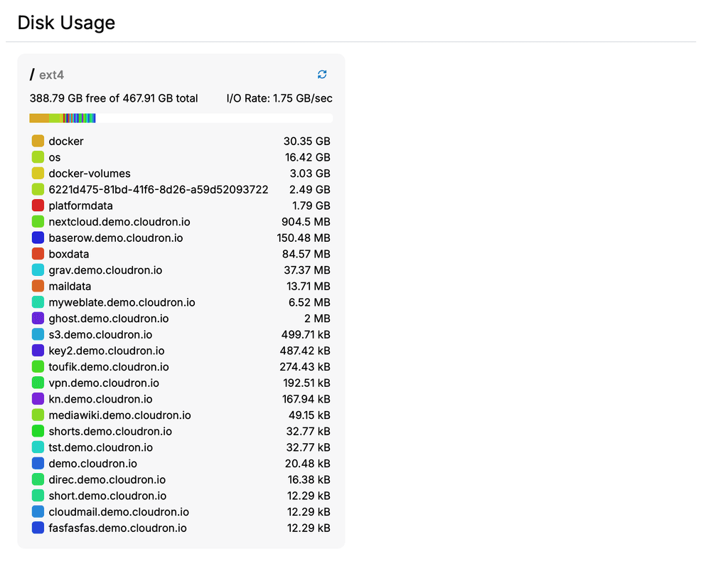Select baserow.demo.cloudron.io entry
Viewport: 728px width, 564px height.
(x=115, y=238)
